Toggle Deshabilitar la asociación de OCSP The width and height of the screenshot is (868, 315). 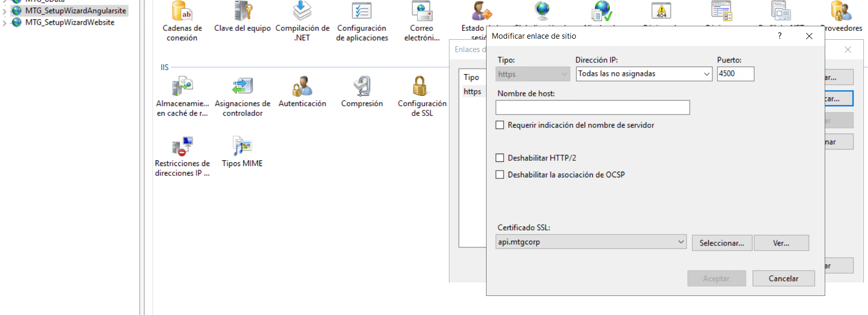pyautogui.click(x=500, y=175)
